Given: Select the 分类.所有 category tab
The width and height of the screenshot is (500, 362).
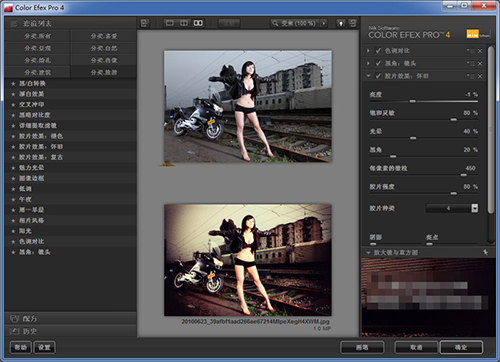Looking at the screenshot, I should pyautogui.click(x=37, y=36).
